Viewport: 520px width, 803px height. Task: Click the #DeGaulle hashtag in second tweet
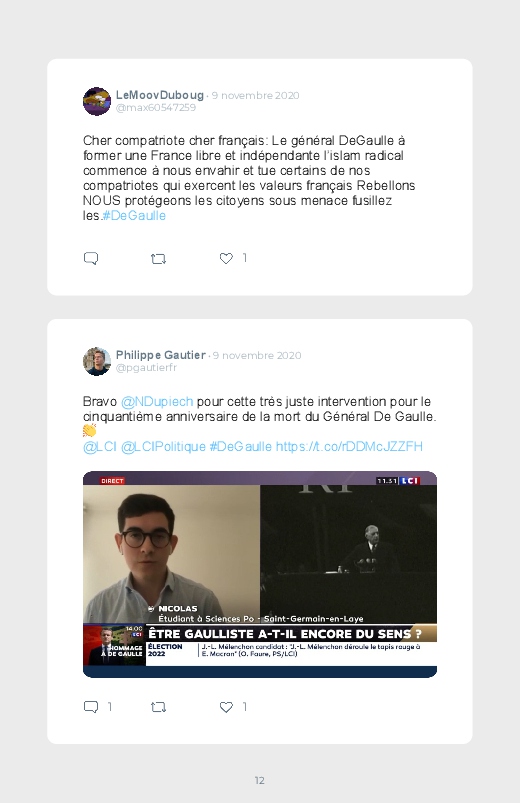pos(240,447)
